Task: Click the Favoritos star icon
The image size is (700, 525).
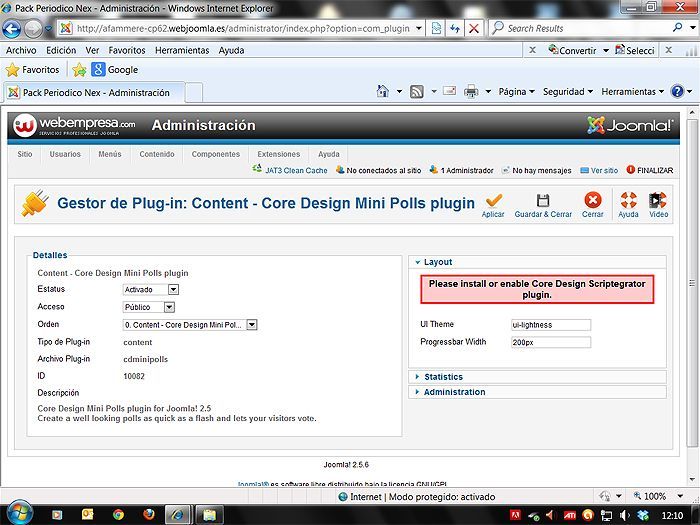Action: tap(12, 70)
